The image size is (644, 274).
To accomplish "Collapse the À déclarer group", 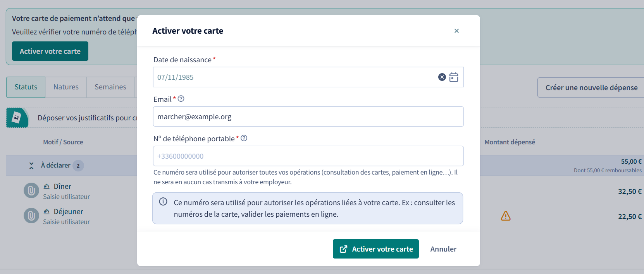I will [31, 166].
